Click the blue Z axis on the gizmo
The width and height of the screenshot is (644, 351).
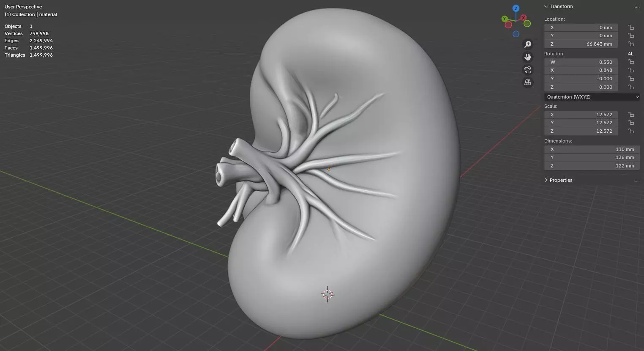[x=516, y=8]
